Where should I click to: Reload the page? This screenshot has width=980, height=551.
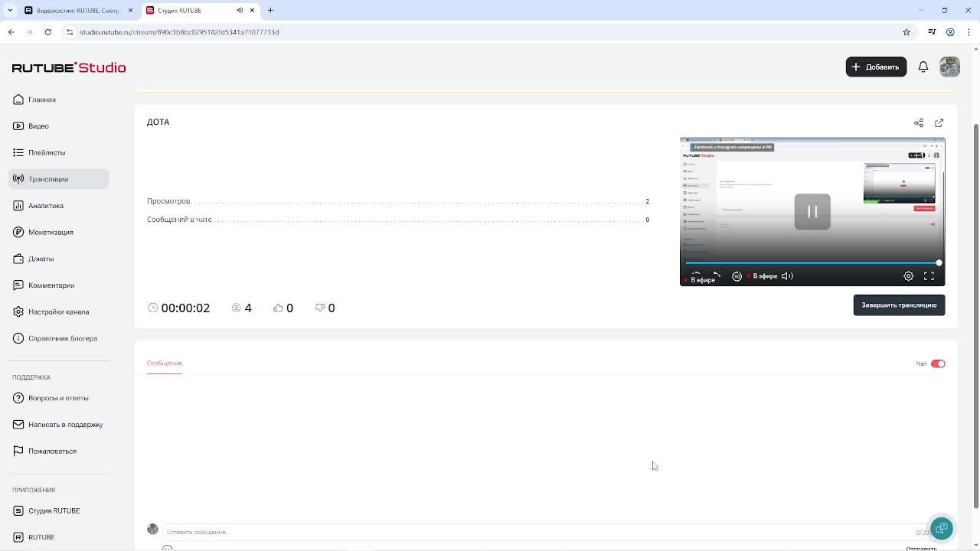[48, 32]
